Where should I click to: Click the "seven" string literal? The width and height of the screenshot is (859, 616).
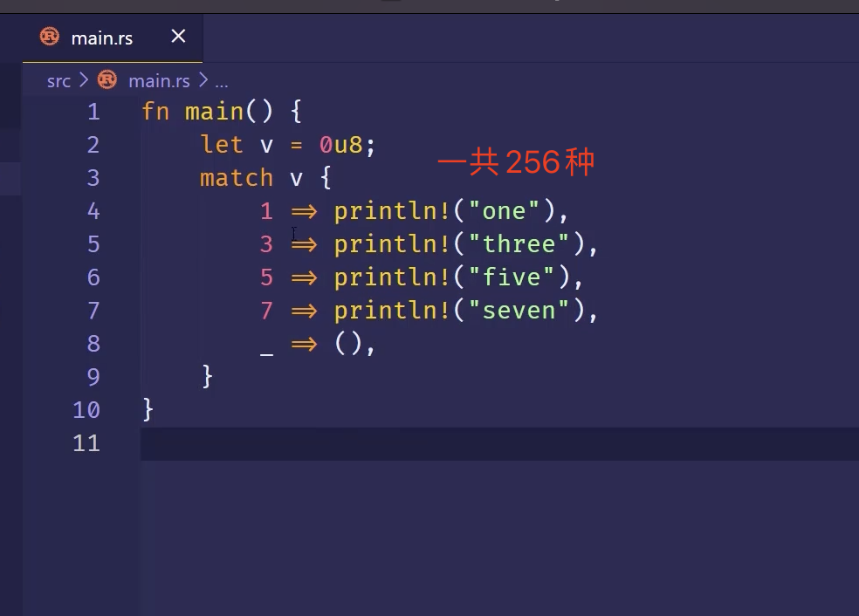[519, 311]
